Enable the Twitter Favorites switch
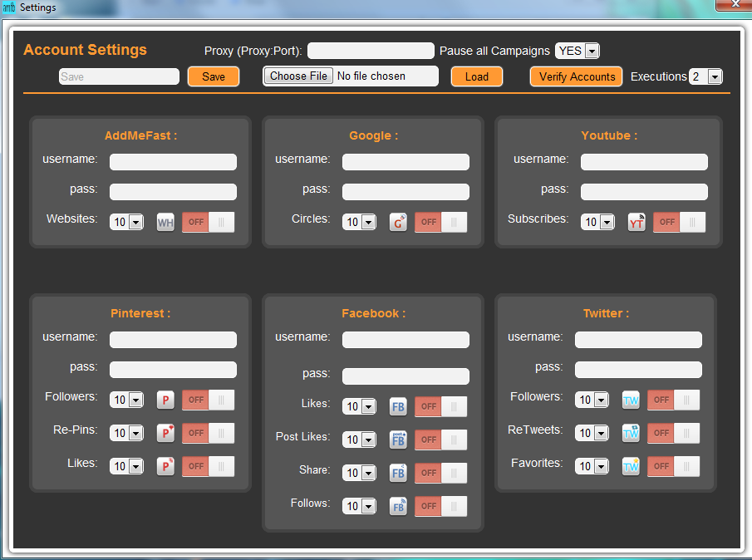Image resolution: width=752 pixels, height=560 pixels. [x=673, y=466]
